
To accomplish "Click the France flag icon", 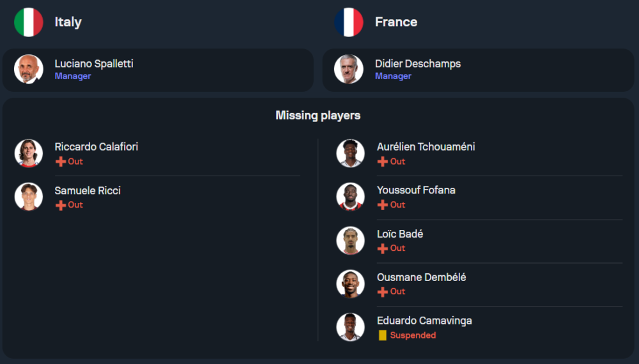I will 349,22.
